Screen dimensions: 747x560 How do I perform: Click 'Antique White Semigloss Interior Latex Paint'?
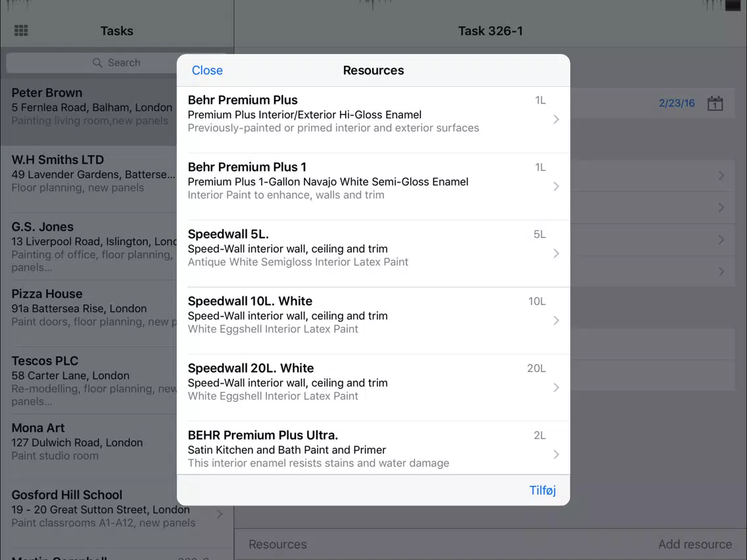pyautogui.click(x=298, y=262)
